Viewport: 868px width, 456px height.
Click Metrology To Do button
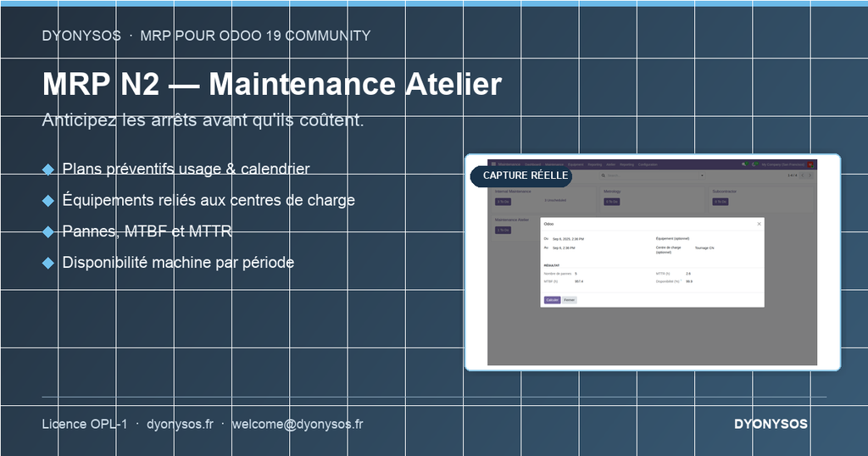(x=612, y=202)
